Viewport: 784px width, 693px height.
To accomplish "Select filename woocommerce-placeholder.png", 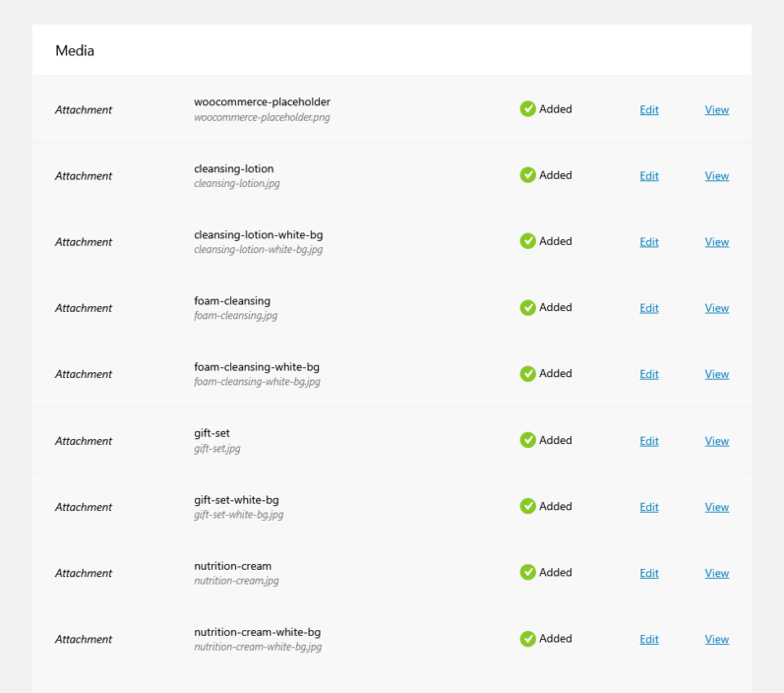I will point(262,117).
